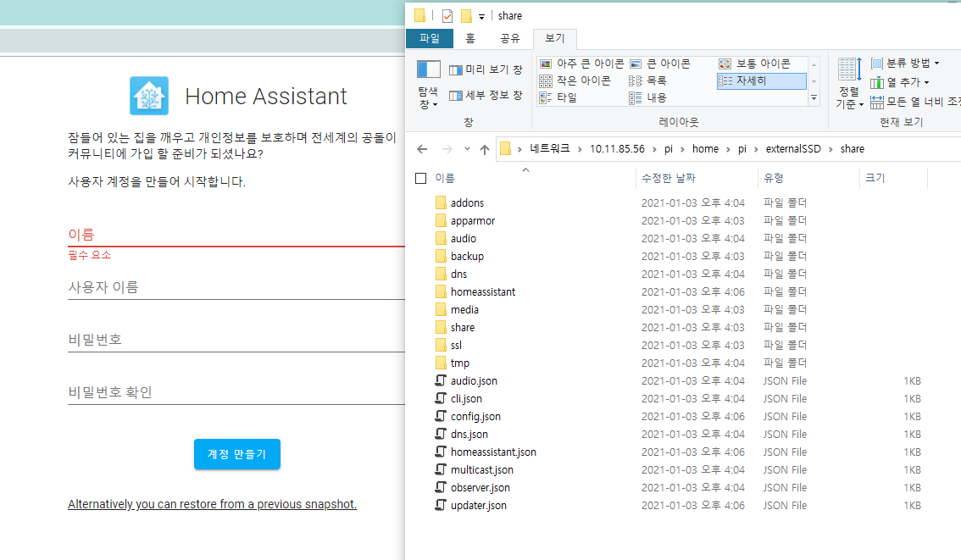Select List (목록) layout
The image size is (961, 560).
(x=647, y=80)
